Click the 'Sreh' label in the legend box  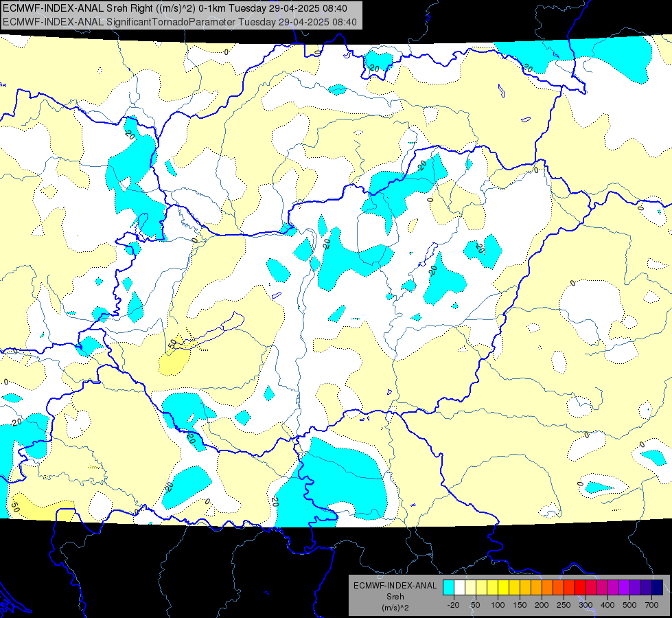(395, 597)
